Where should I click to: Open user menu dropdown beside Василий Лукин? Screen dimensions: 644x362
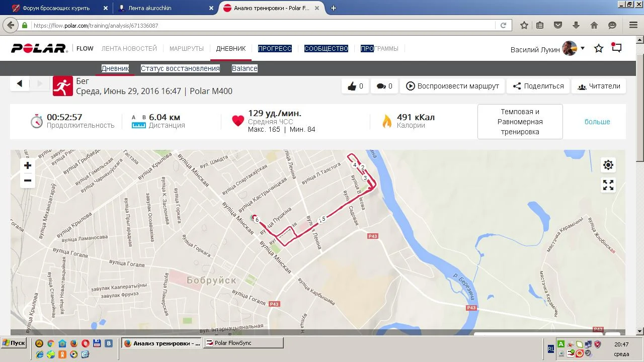point(583,48)
